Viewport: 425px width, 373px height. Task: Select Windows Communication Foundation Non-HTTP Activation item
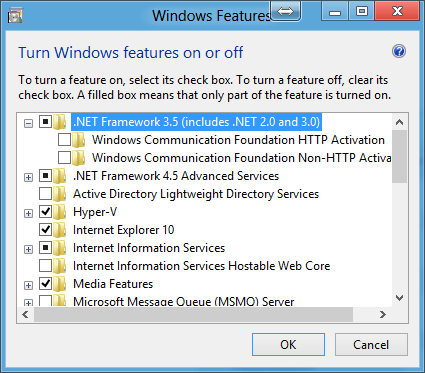pyautogui.click(x=242, y=158)
